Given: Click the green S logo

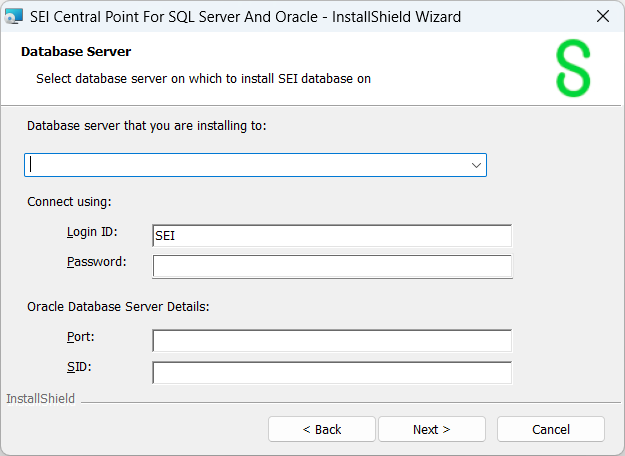Looking at the screenshot, I should tap(573, 69).
